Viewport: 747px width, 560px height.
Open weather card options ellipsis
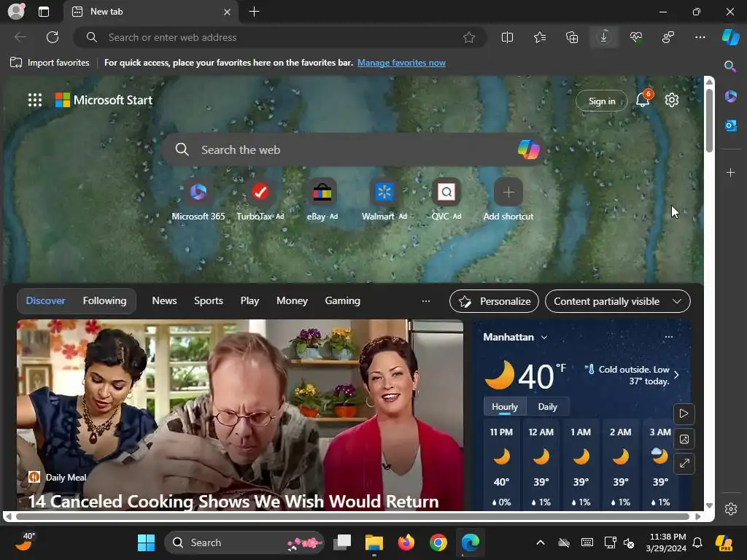point(669,337)
